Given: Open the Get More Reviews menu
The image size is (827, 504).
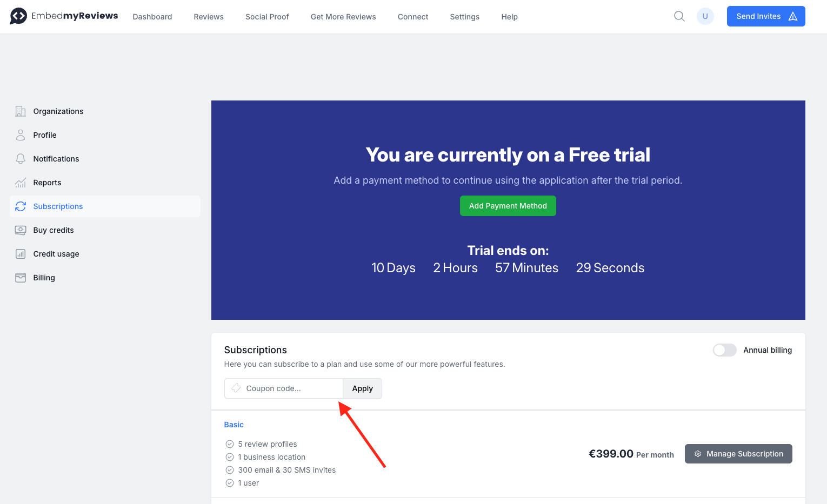Looking at the screenshot, I should (x=343, y=17).
